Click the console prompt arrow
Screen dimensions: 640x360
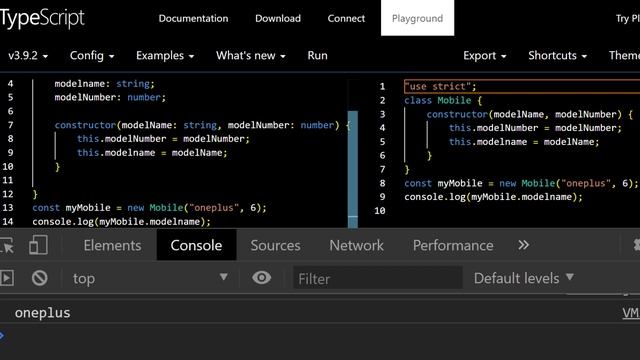click(2, 336)
